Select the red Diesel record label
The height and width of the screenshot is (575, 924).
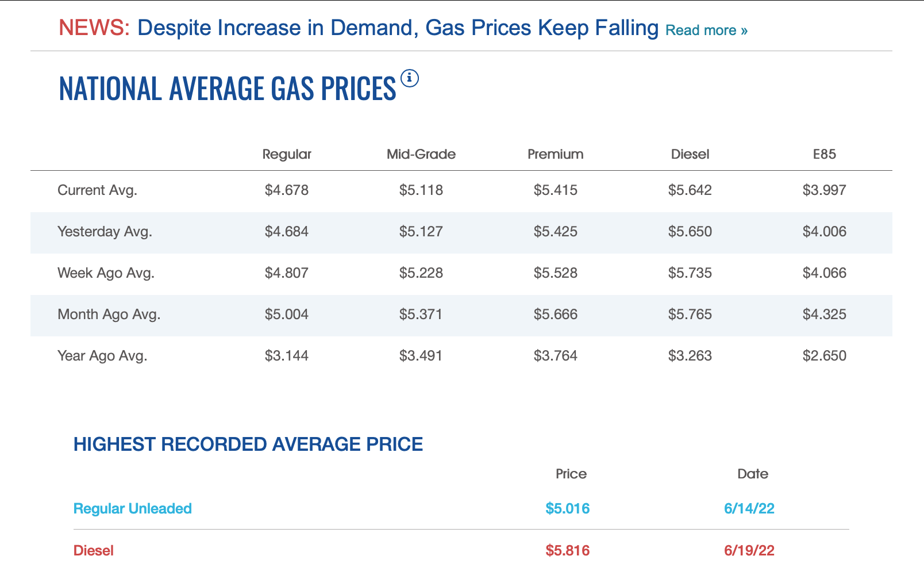coord(94,551)
